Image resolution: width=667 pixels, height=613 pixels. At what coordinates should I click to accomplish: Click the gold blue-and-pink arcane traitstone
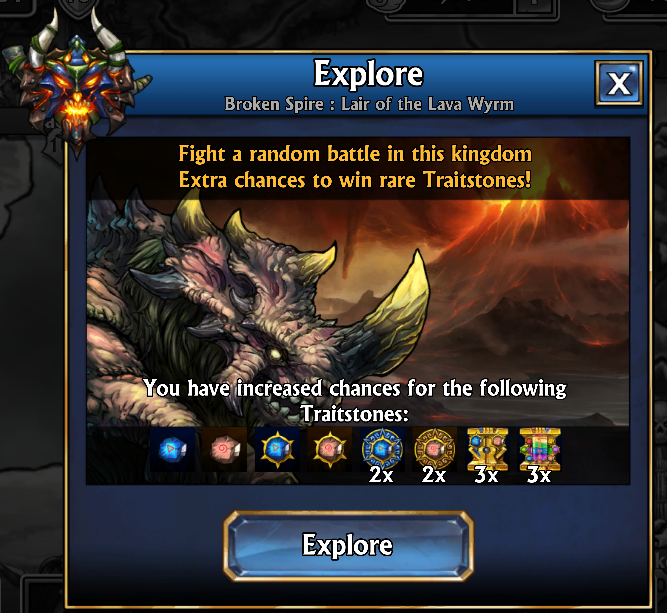(487, 449)
